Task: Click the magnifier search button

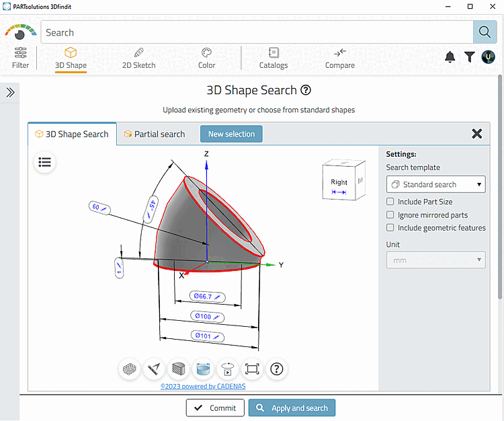Action: (485, 32)
